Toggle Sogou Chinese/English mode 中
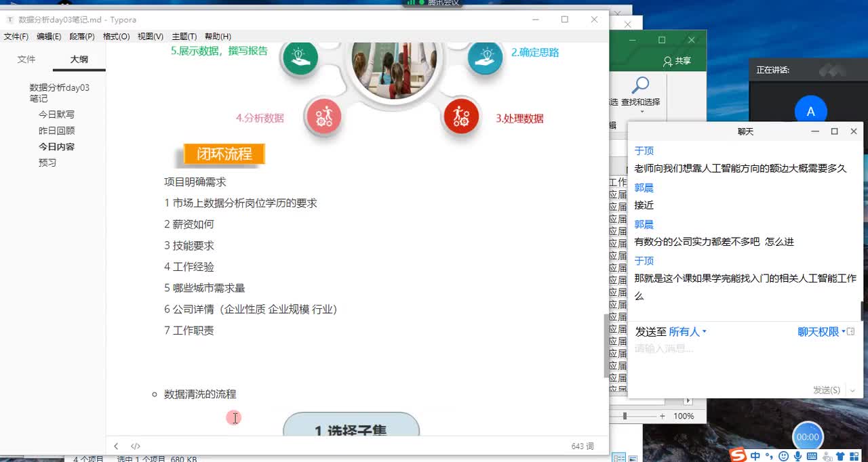868x462 pixels. click(x=755, y=457)
